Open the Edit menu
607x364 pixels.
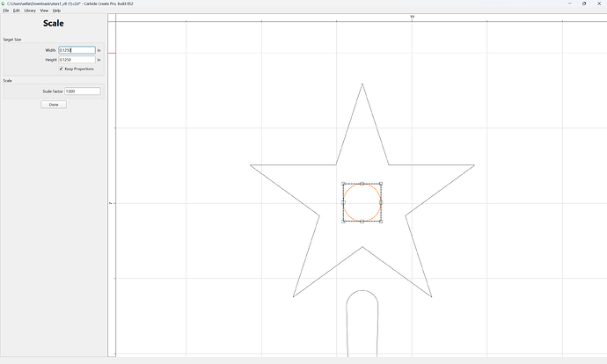16,11
